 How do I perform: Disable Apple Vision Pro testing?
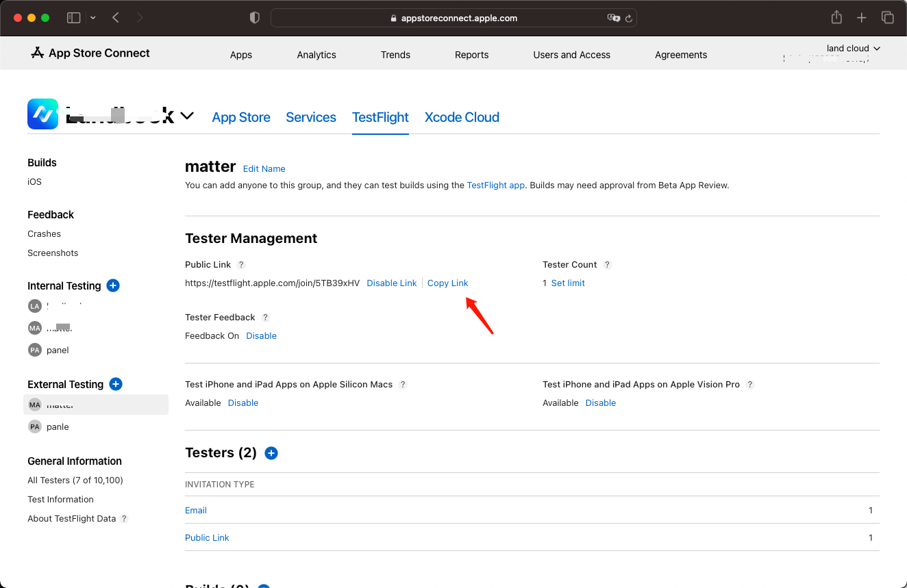coord(601,402)
